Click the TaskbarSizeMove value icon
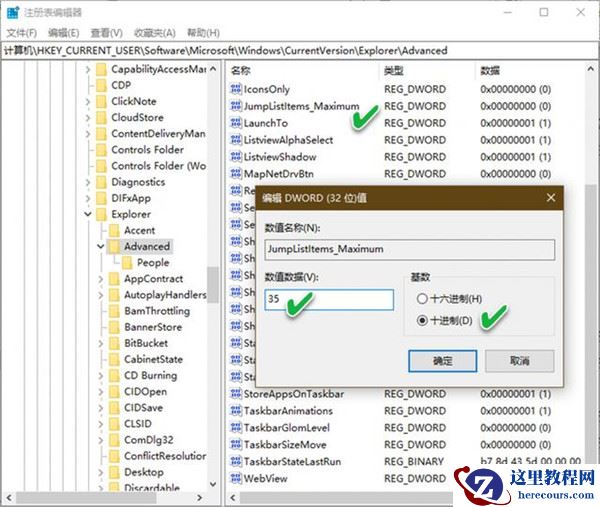 click(x=236, y=445)
